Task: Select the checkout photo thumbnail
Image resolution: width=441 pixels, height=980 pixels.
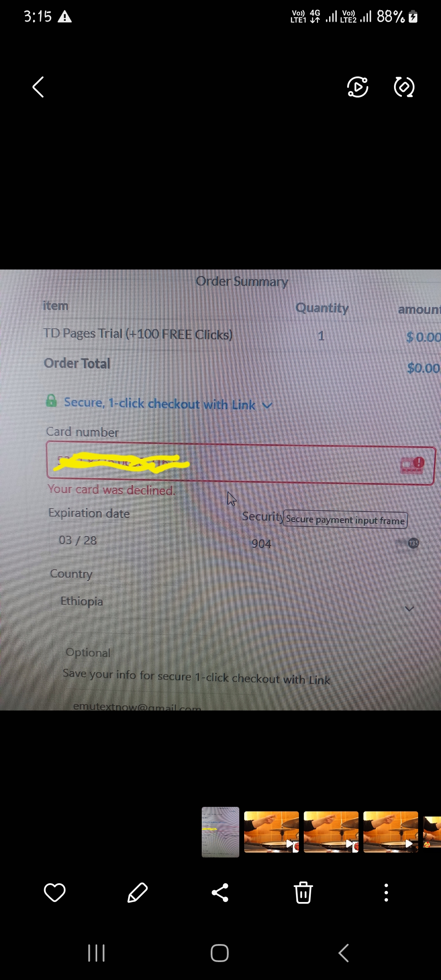Action: (220, 832)
